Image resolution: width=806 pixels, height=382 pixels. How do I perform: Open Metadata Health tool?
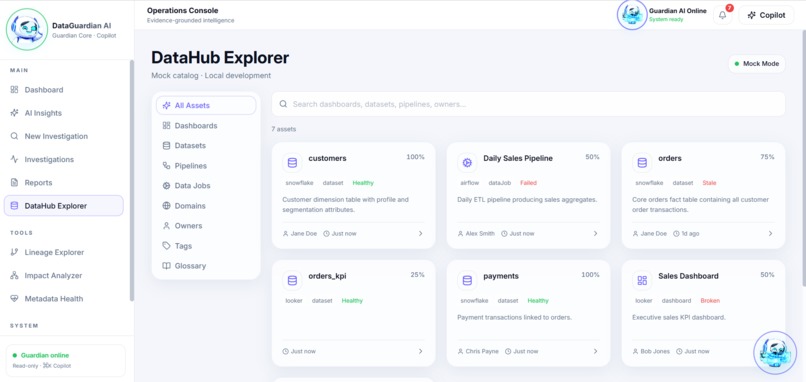pyautogui.click(x=63, y=299)
